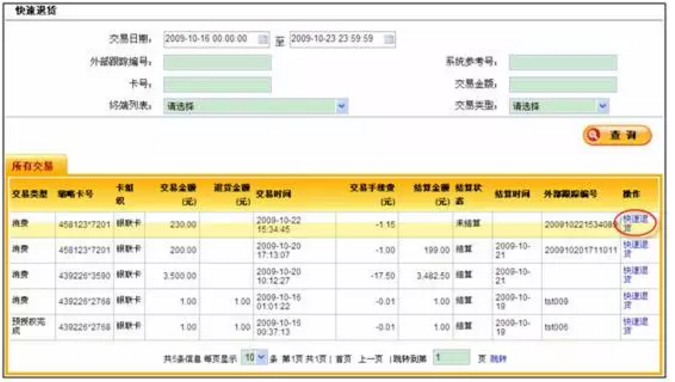The height and width of the screenshot is (382, 675).
Task: Click the amount cell 3,500.00
Action: point(180,276)
